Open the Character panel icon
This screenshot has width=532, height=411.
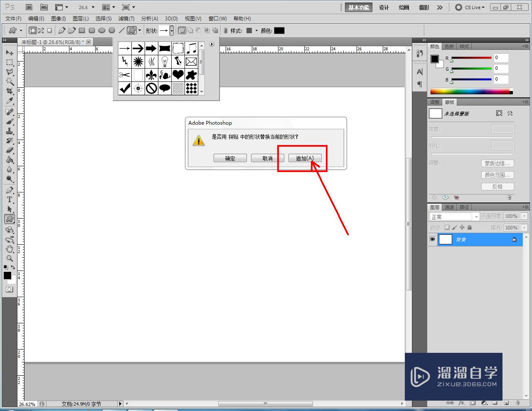[x=419, y=72]
